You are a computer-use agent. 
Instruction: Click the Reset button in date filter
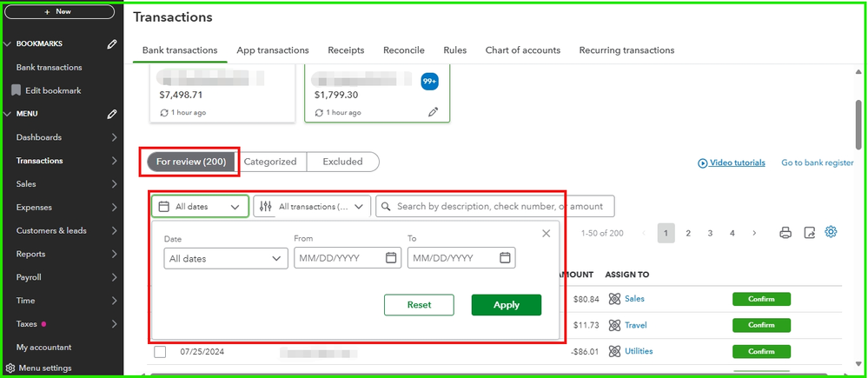pyautogui.click(x=419, y=305)
